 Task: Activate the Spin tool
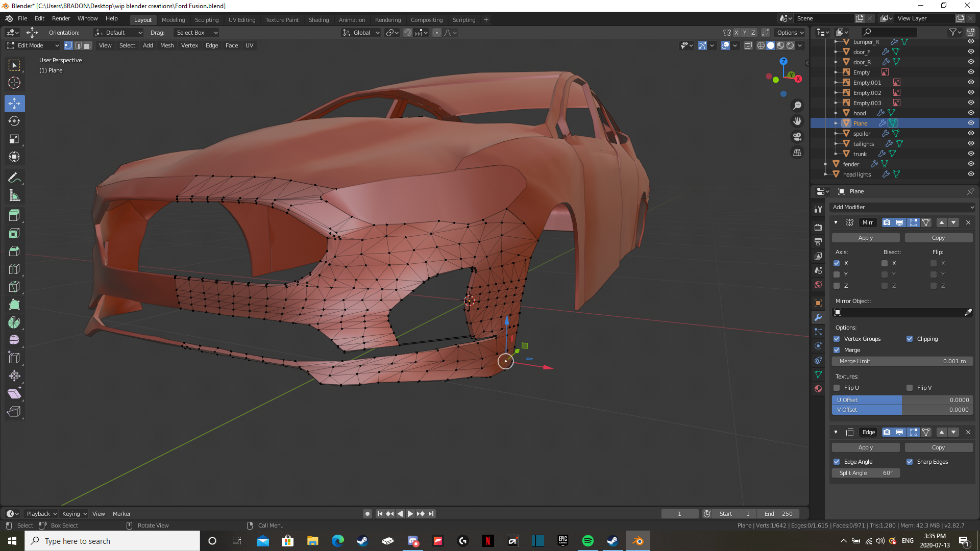14,322
